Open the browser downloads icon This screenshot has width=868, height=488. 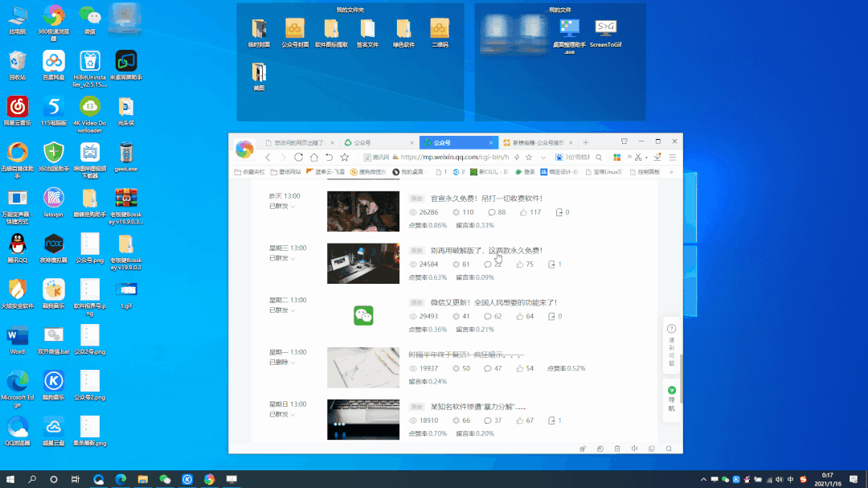pos(657,158)
